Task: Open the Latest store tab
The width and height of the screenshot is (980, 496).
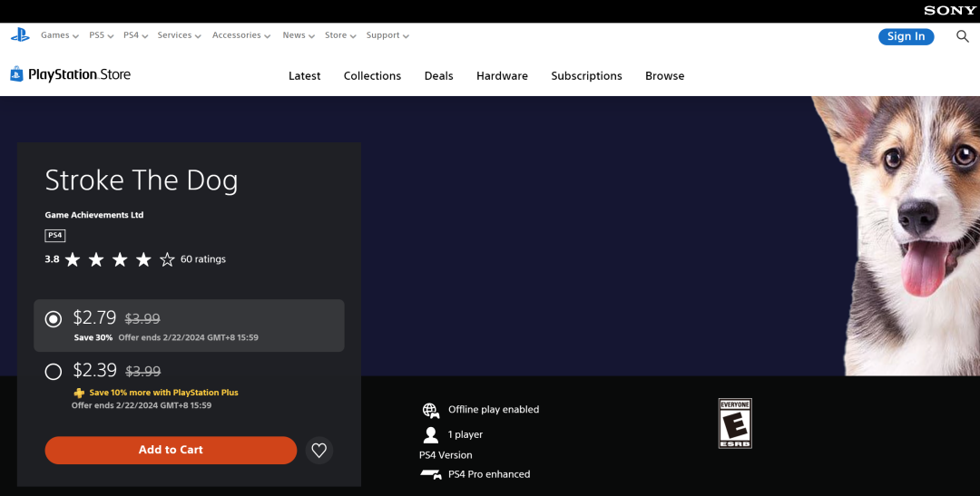Action: coord(304,75)
